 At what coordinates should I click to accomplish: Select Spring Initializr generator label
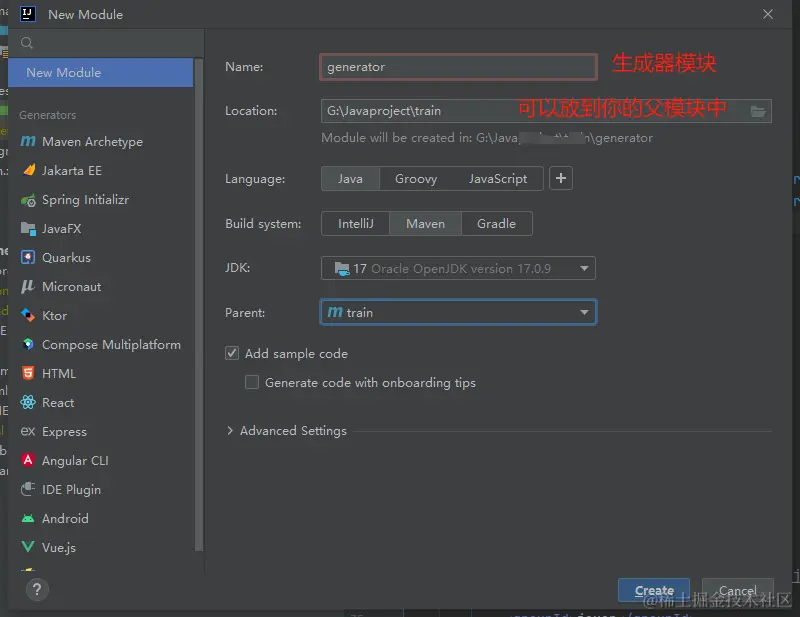pos(85,200)
